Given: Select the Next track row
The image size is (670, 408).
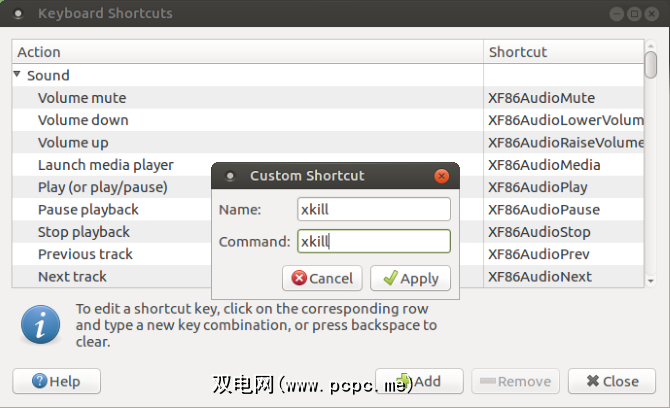Looking at the screenshot, I should [x=72, y=276].
